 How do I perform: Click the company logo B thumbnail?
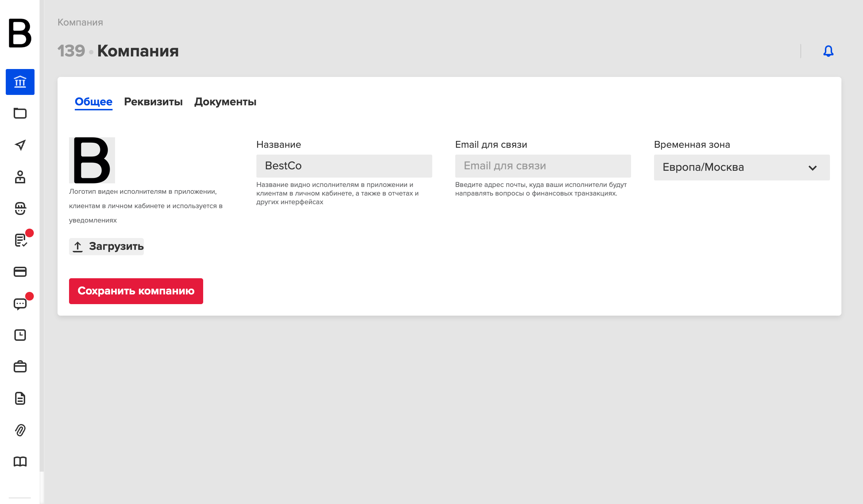pos(92,160)
